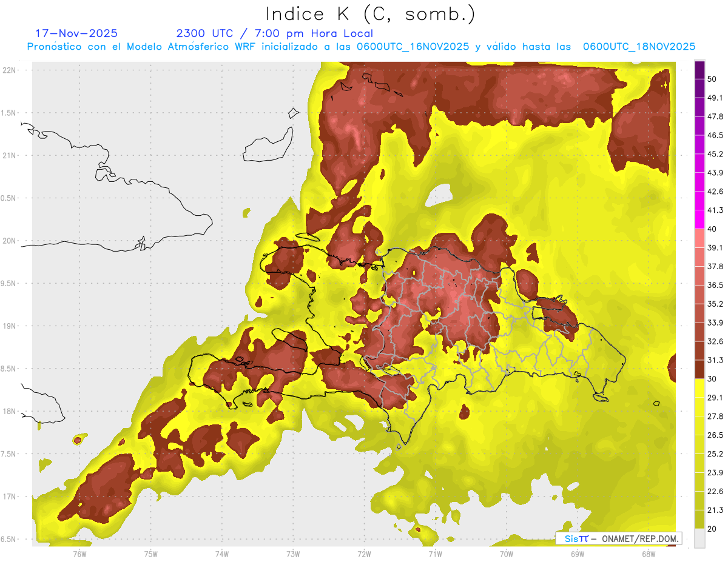This screenshot has width=728, height=562.
Task: Click the colorbar value label 50
Action: pyautogui.click(x=712, y=79)
